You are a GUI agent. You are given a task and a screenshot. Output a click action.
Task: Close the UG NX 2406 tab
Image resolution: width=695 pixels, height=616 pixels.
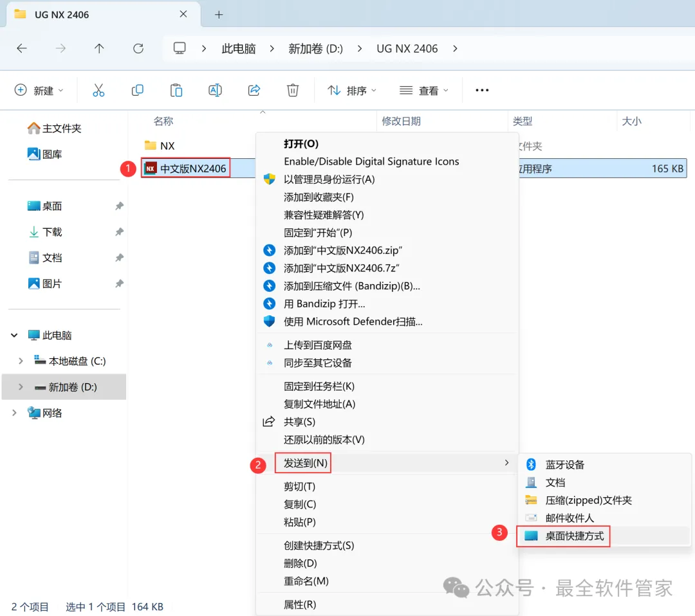[x=183, y=14]
